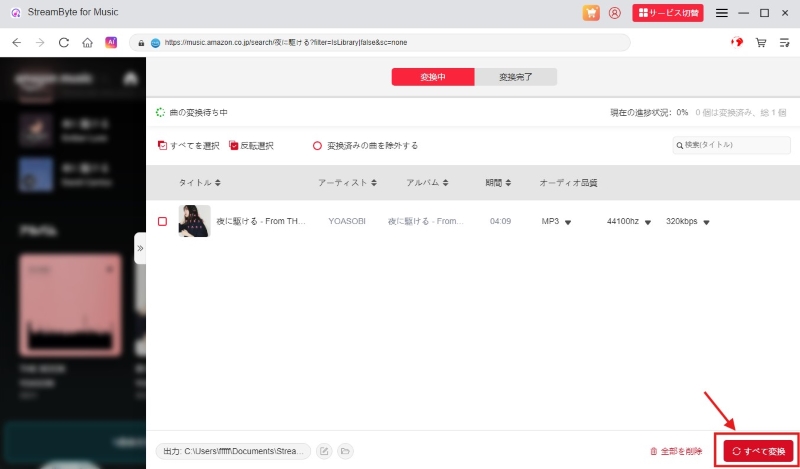Click the 曲の変換待ち中 status text
The height and width of the screenshot is (469, 800).
pos(198,113)
